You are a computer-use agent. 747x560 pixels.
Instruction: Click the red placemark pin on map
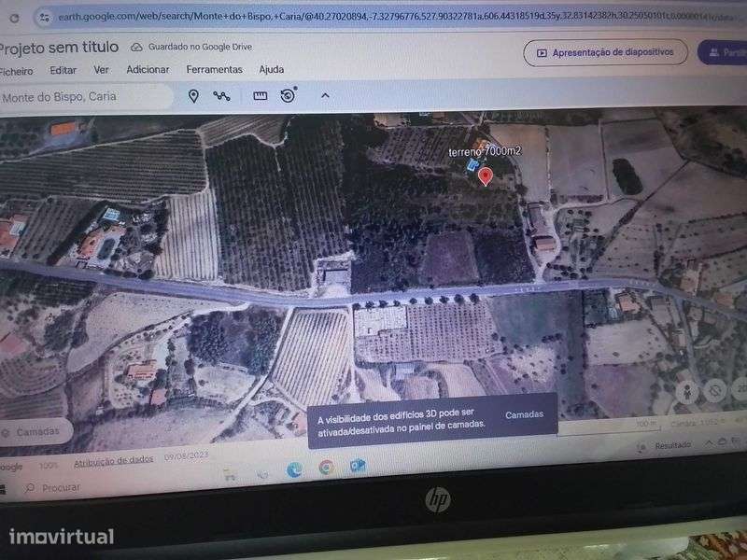pyautogui.click(x=485, y=176)
